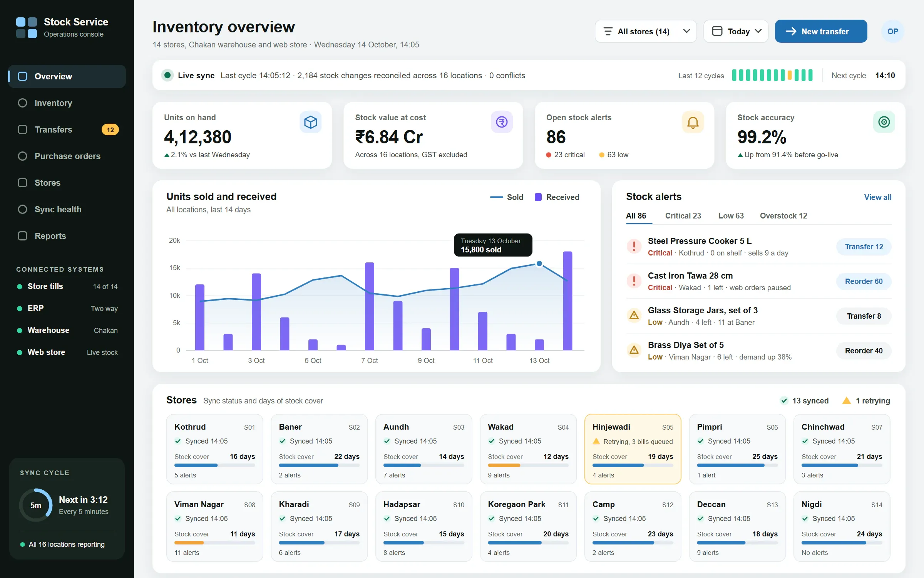The height and width of the screenshot is (578, 924).
Task: Switch to Overstock 12 alerts tab
Action: click(783, 216)
